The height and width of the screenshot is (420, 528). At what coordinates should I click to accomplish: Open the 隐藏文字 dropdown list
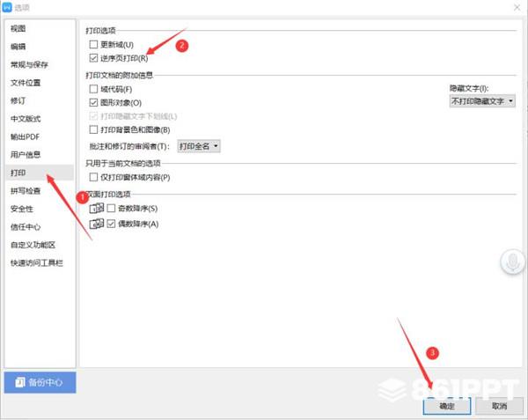482,102
